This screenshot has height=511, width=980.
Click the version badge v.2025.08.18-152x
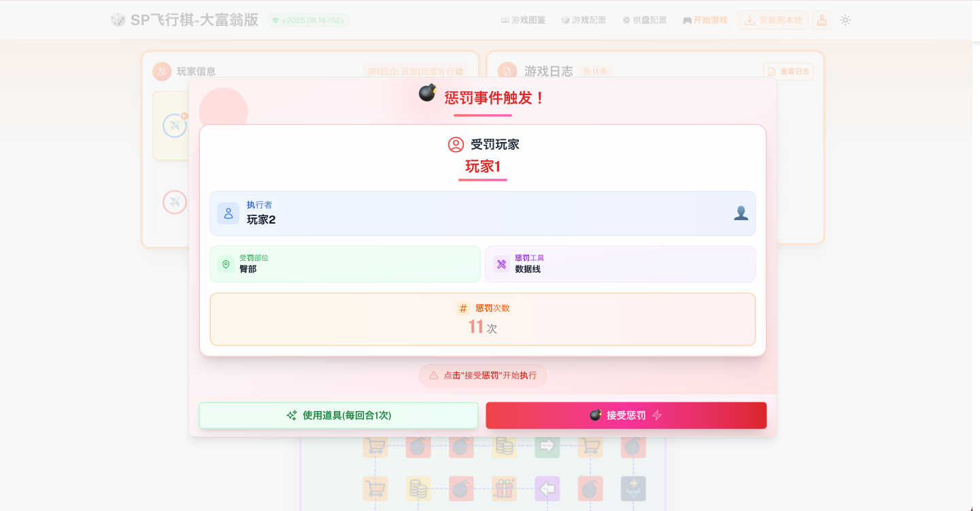pyautogui.click(x=308, y=20)
